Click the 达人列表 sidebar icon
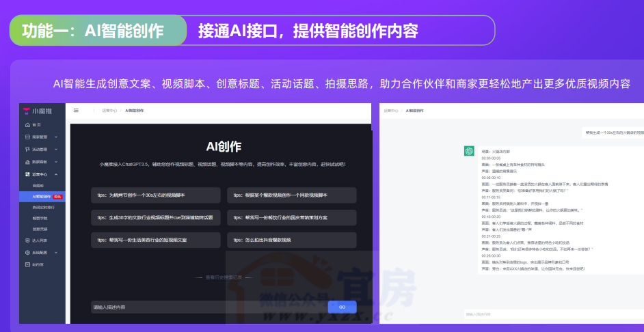Viewport: 644px width, 332px height. (27, 240)
